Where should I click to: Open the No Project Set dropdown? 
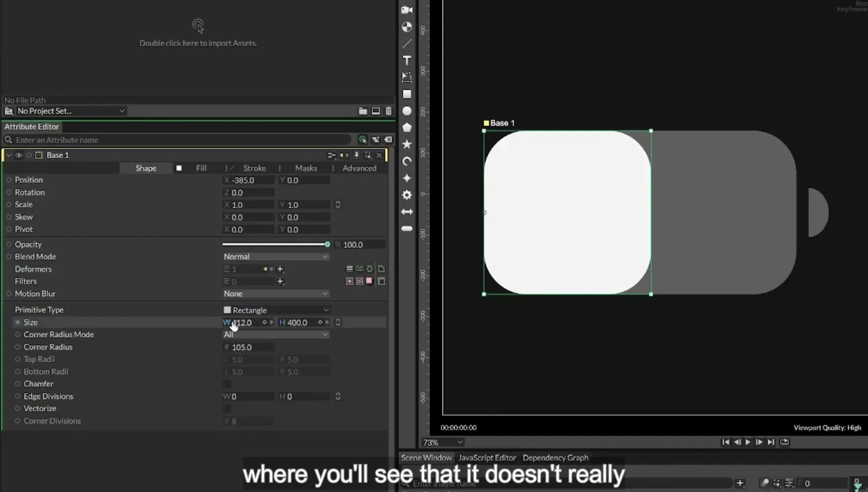point(71,111)
